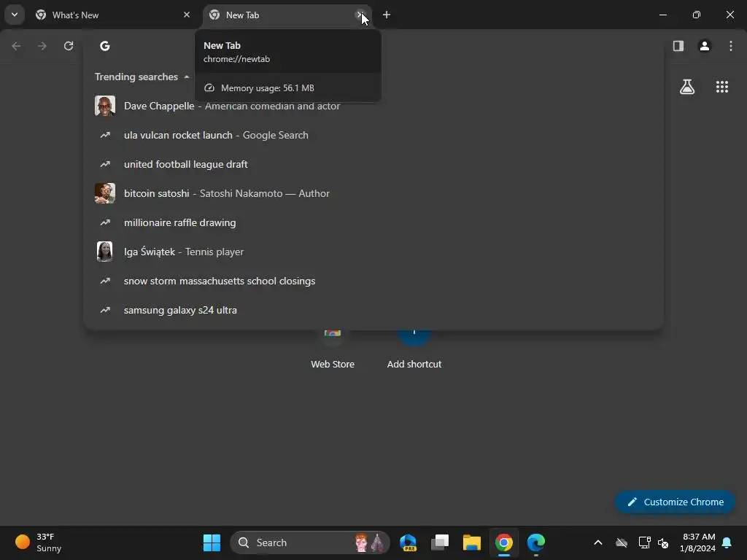Viewport: 747px width, 560px height.
Task: Click trending arrow icon beside samsung galaxy
Action: pos(105,310)
